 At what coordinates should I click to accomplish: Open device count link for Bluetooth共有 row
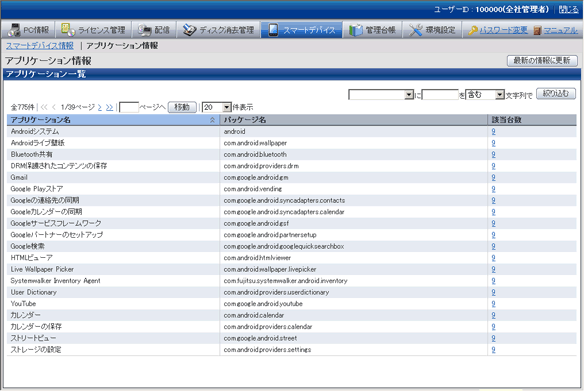tap(493, 154)
